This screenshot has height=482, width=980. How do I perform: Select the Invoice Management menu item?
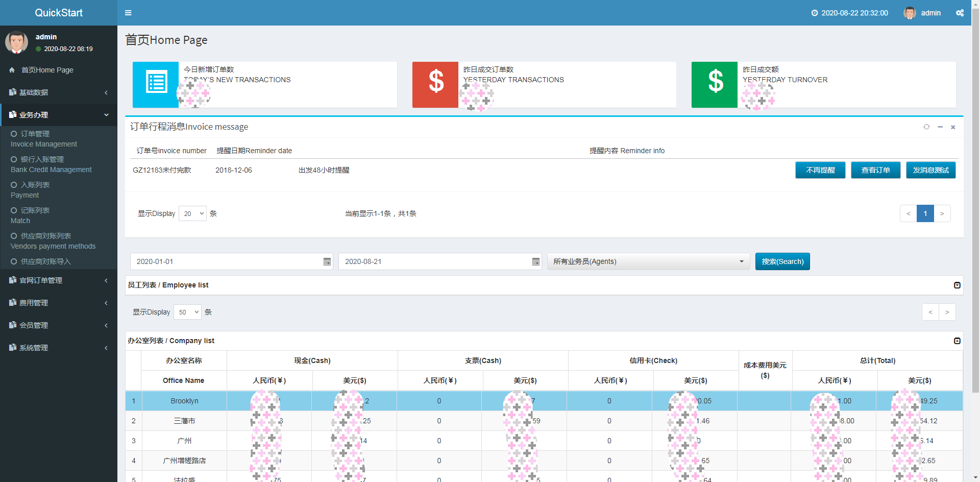pos(44,139)
